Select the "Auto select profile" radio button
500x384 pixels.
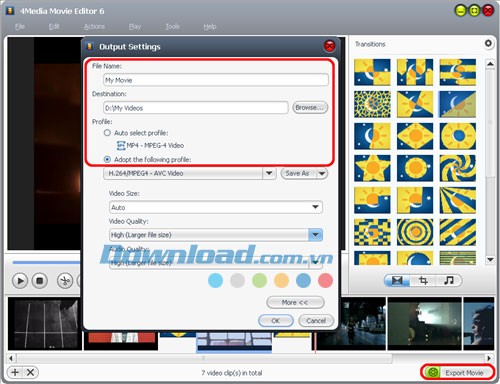pos(107,133)
